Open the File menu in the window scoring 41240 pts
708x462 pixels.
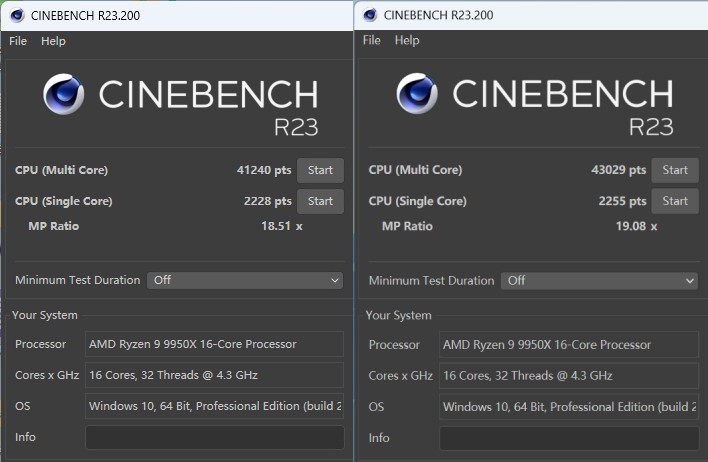coord(18,41)
